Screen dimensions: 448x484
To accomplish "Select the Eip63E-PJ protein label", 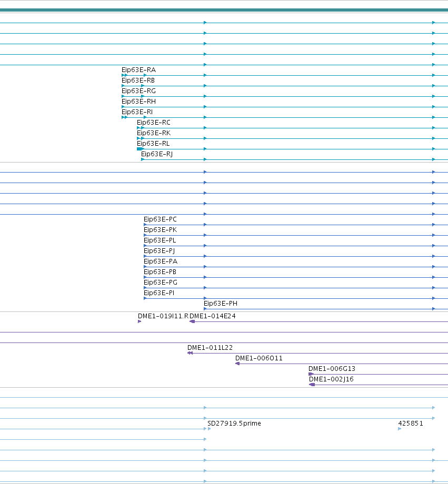I will click(160, 250).
